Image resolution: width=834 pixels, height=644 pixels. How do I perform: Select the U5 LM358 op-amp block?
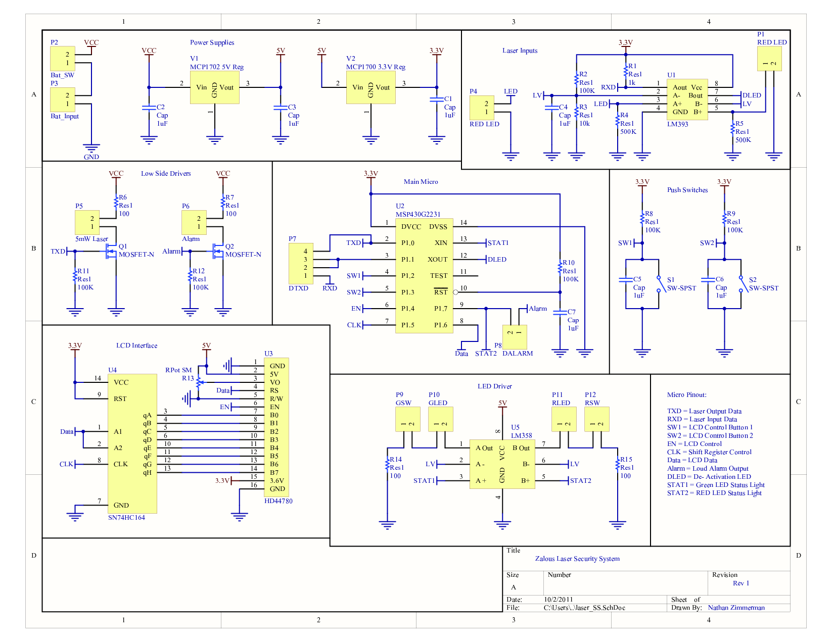(502, 464)
